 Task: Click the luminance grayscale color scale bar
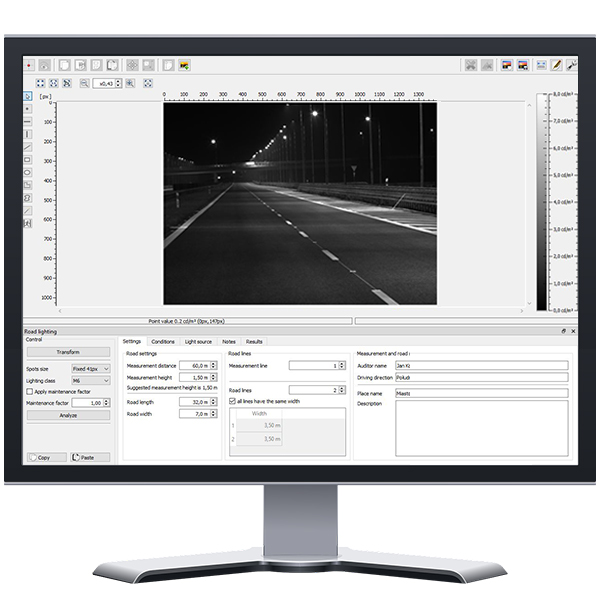[542, 202]
